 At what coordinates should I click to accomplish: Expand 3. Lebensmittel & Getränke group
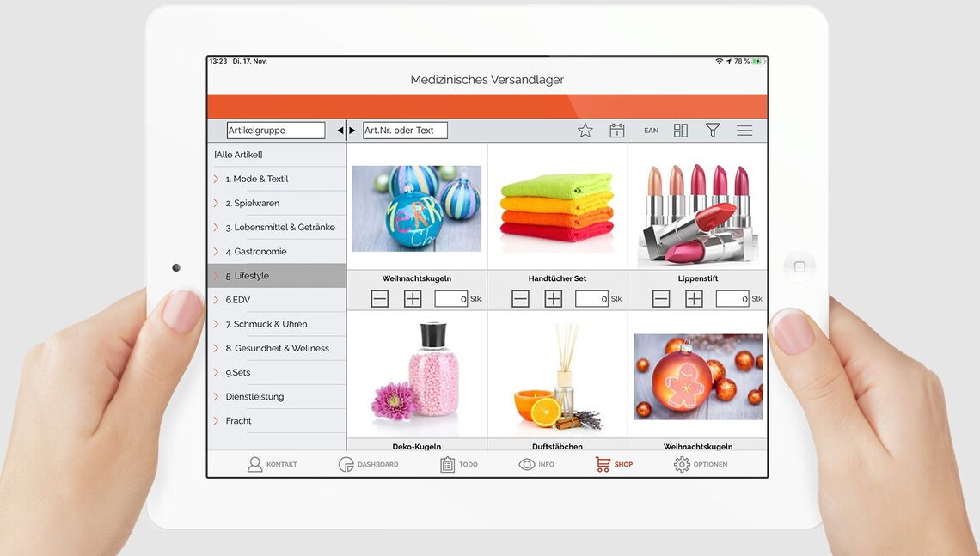click(279, 228)
